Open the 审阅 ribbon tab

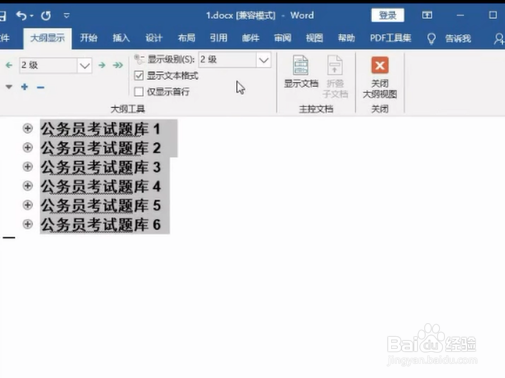(282, 38)
